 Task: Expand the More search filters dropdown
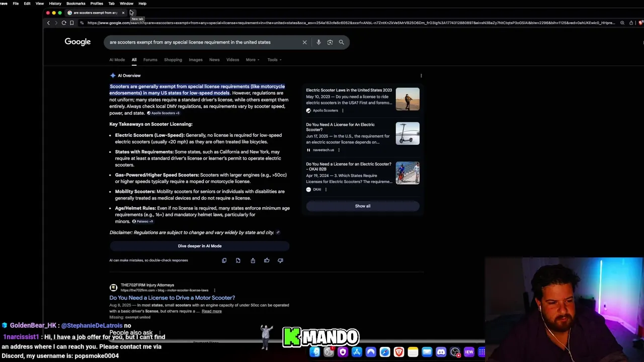(253, 60)
